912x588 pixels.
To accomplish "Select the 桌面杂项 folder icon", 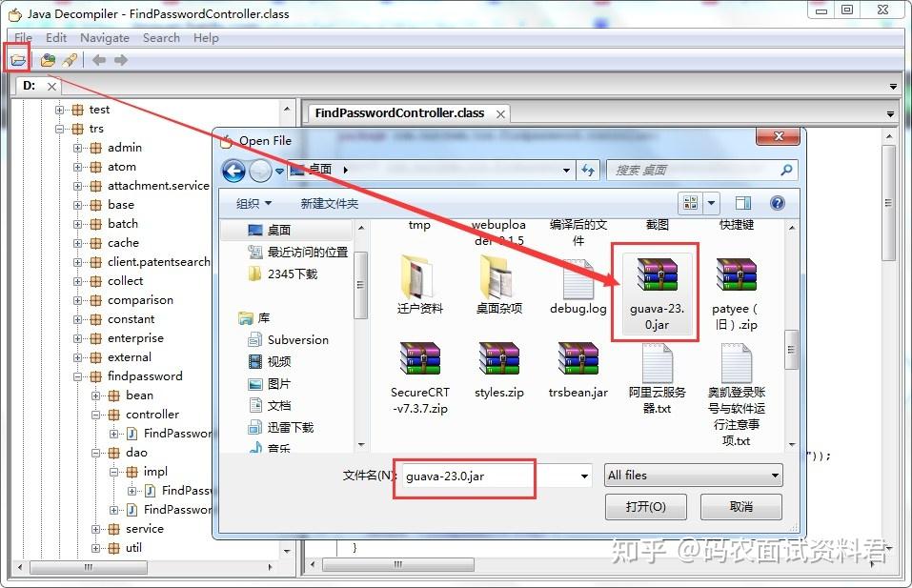I will point(497,276).
